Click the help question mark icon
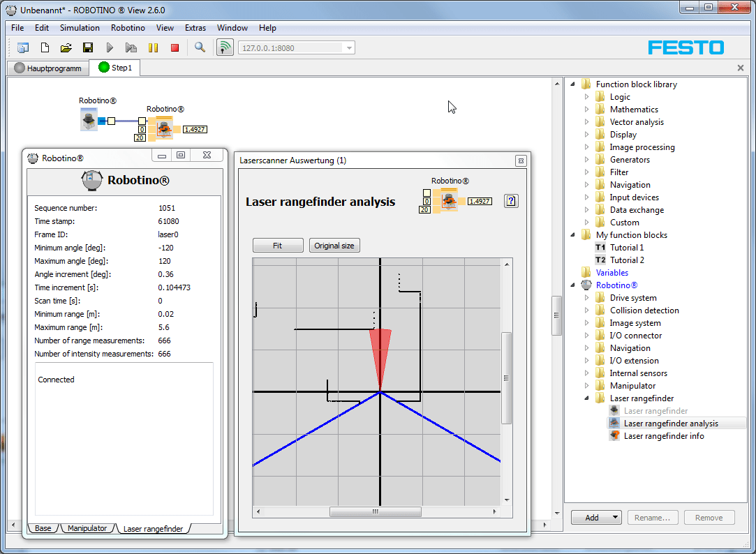The width and height of the screenshot is (756, 554). coord(511,201)
